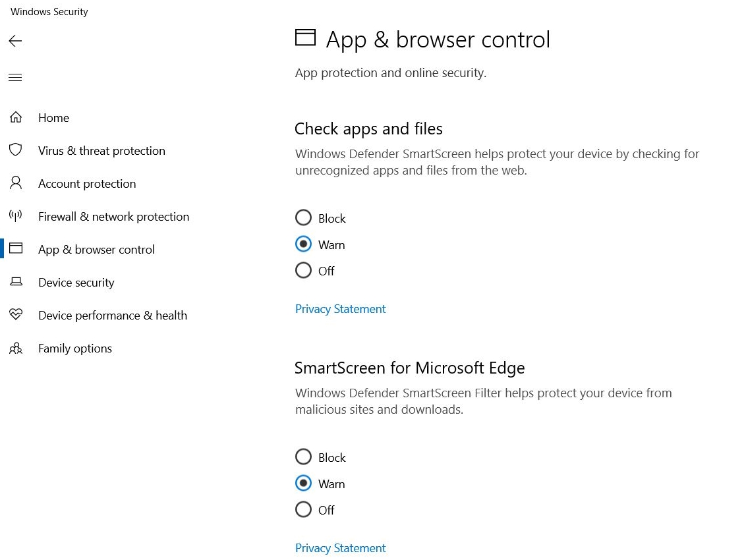Click the Device security laptop icon
This screenshot has height=560, width=746.
coord(16,282)
